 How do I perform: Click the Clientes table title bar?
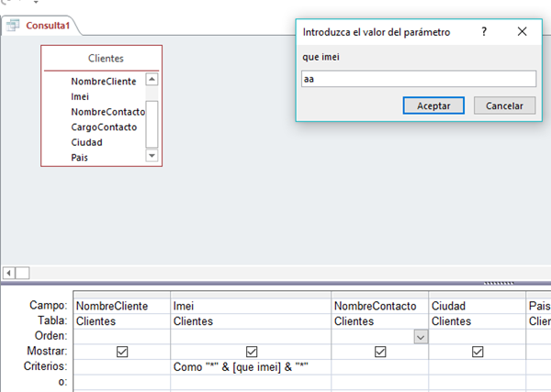101,58
